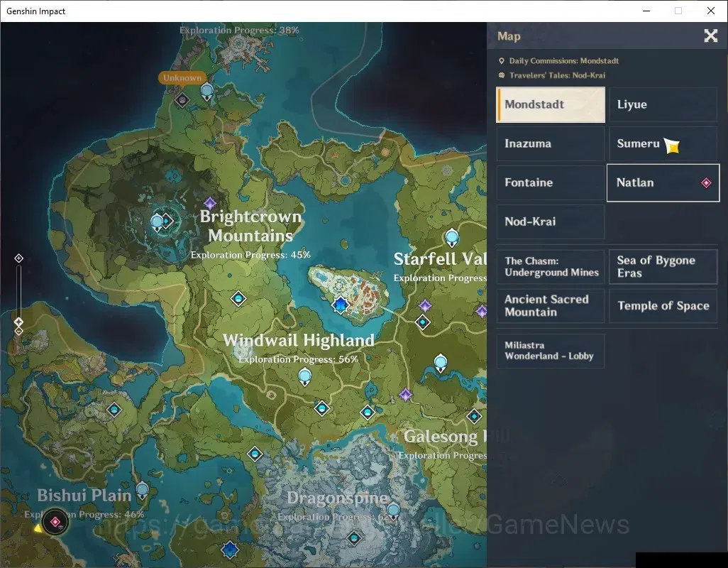Select the Mondstadt region
This screenshot has height=568, width=728.
(x=551, y=105)
